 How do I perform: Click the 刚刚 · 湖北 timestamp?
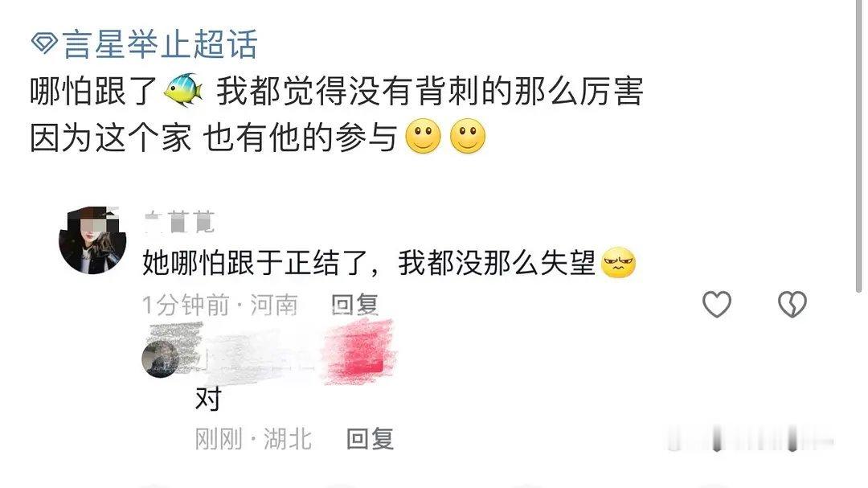tap(253, 439)
